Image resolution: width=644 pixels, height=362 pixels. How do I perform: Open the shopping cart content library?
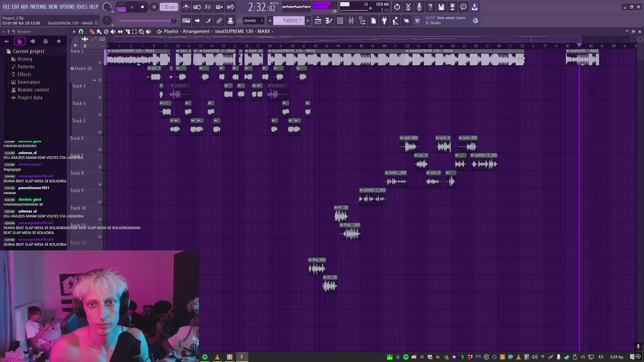click(417, 21)
